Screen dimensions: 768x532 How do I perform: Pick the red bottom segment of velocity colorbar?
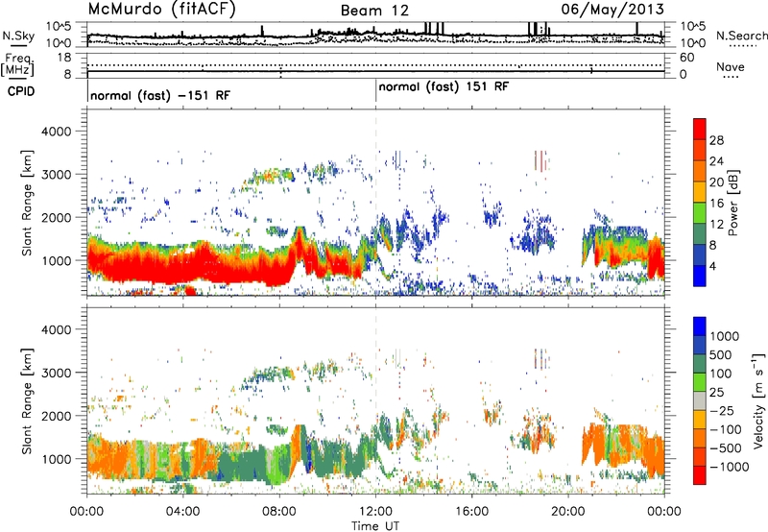click(700, 475)
